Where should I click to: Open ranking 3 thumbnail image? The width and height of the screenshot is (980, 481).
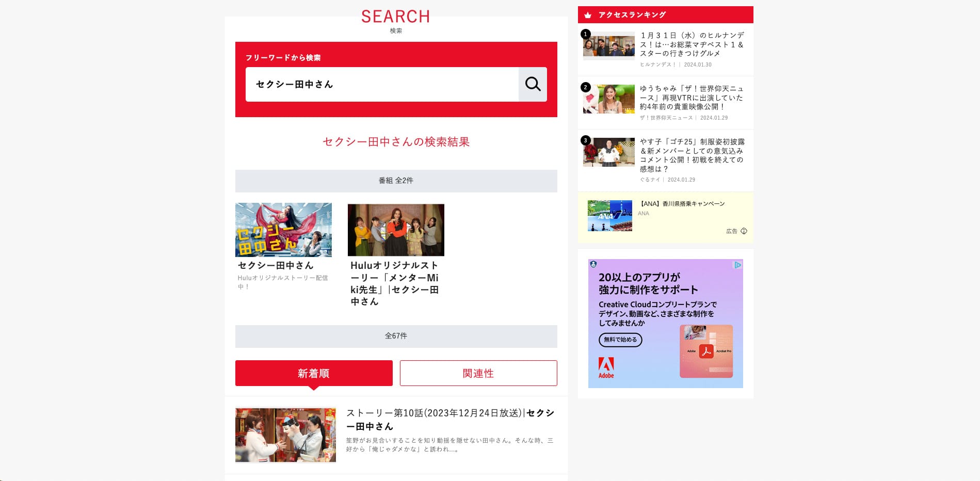[x=609, y=152]
